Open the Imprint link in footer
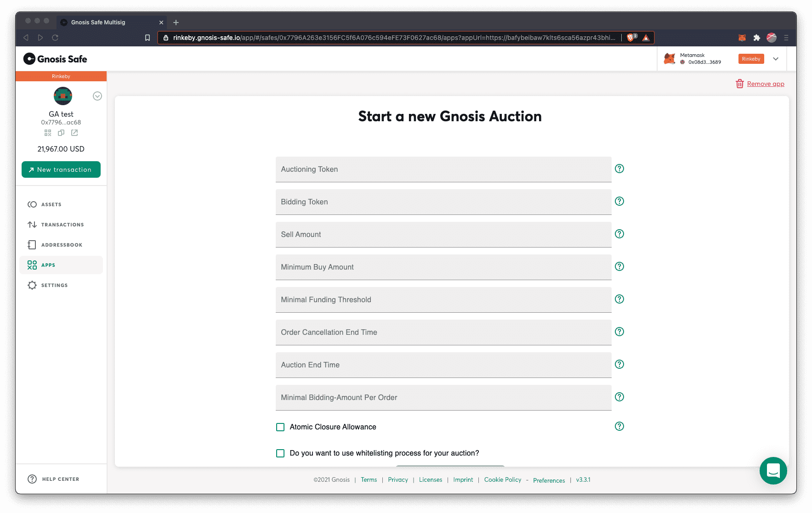This screenshot has width=812, height=513. point(463,479)
